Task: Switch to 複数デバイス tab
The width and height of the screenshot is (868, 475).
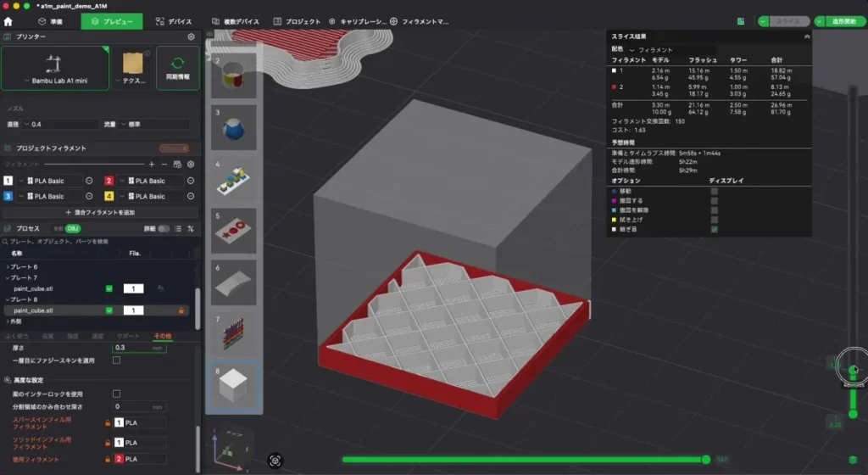Action: (x=236, y=21)
